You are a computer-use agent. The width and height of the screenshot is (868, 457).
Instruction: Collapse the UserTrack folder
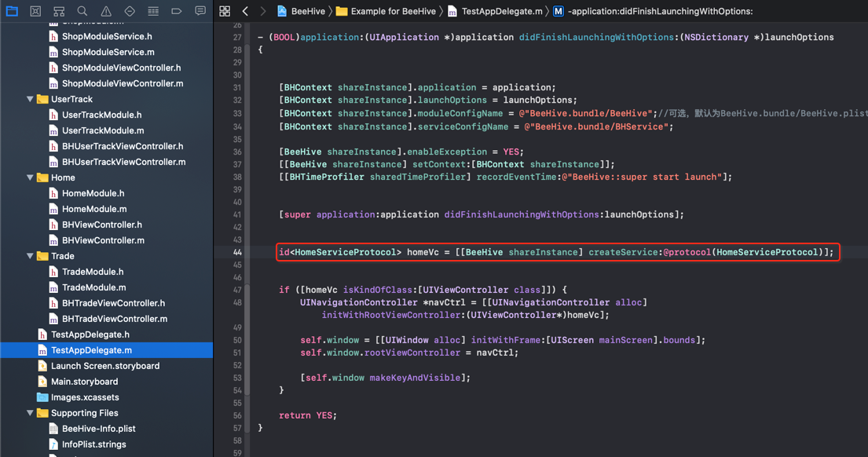(x=30, y=99)
